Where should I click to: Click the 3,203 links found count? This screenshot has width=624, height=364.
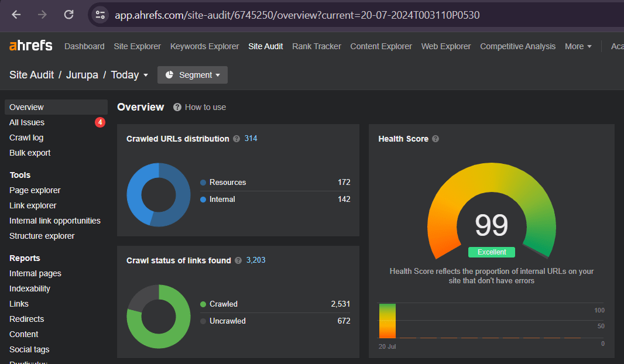click(x=256, y=260)
